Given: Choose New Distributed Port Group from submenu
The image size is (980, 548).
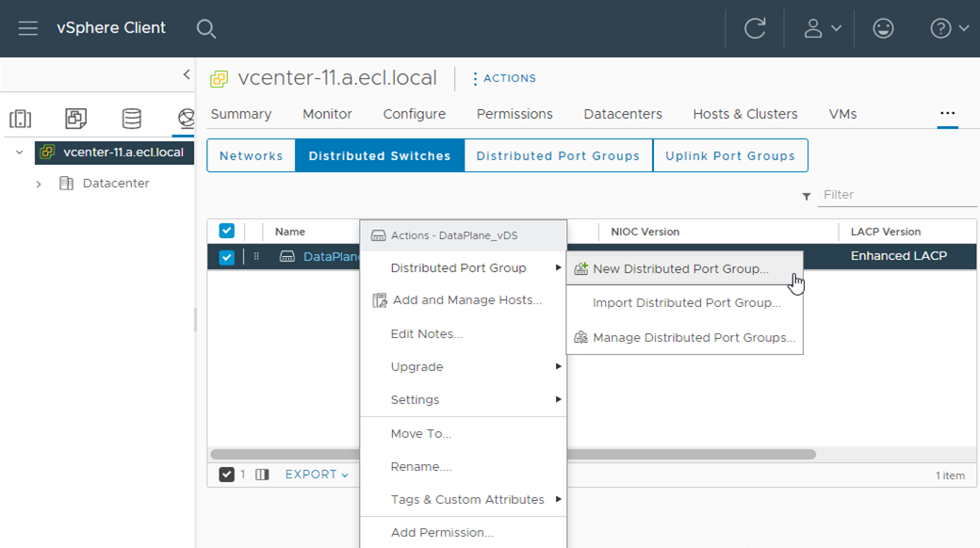Looking at the screenshot, I should pos(680,269).
